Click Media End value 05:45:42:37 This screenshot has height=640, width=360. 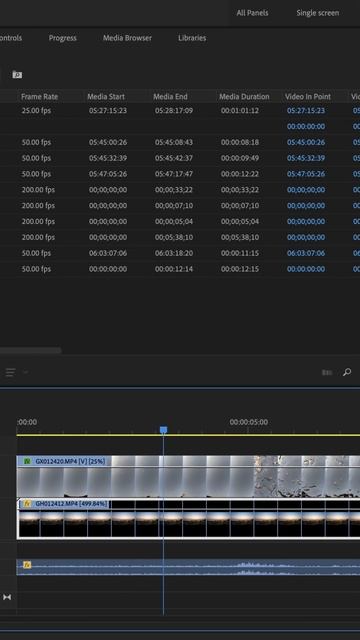(174, 158)
